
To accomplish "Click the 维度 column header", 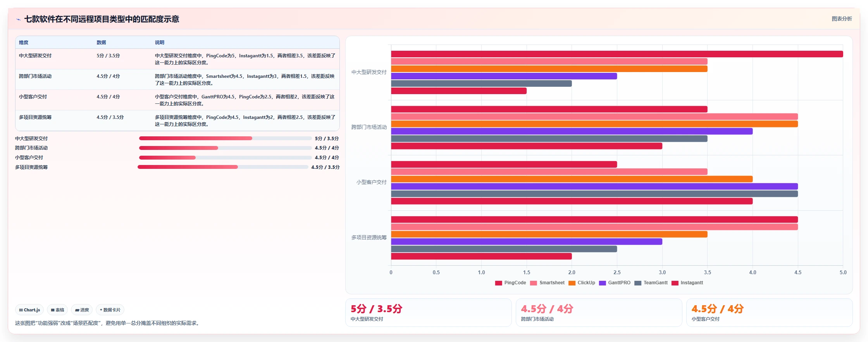I will pos(24,43).
